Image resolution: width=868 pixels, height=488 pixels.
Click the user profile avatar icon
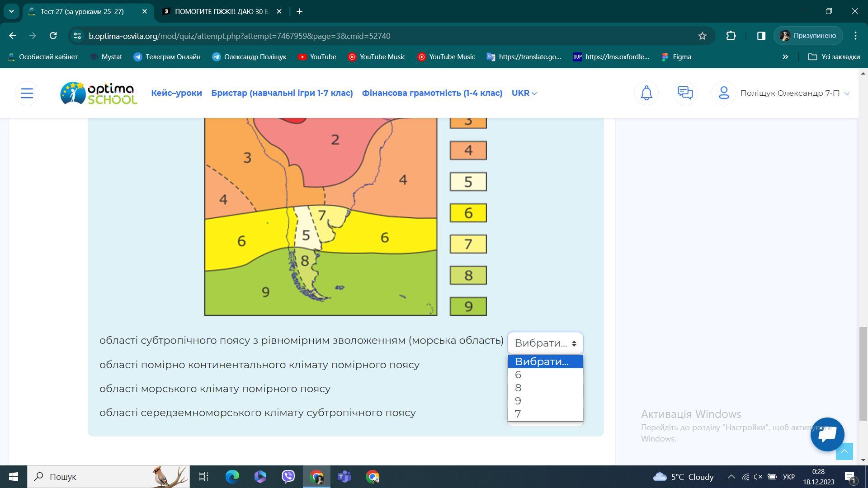[x=724, y=93]
